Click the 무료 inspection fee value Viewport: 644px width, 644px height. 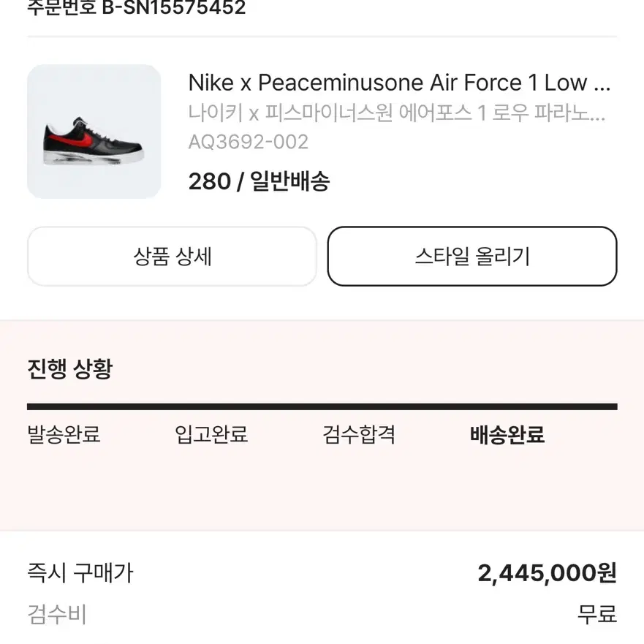pyautogui.click(x=597, y=615)
